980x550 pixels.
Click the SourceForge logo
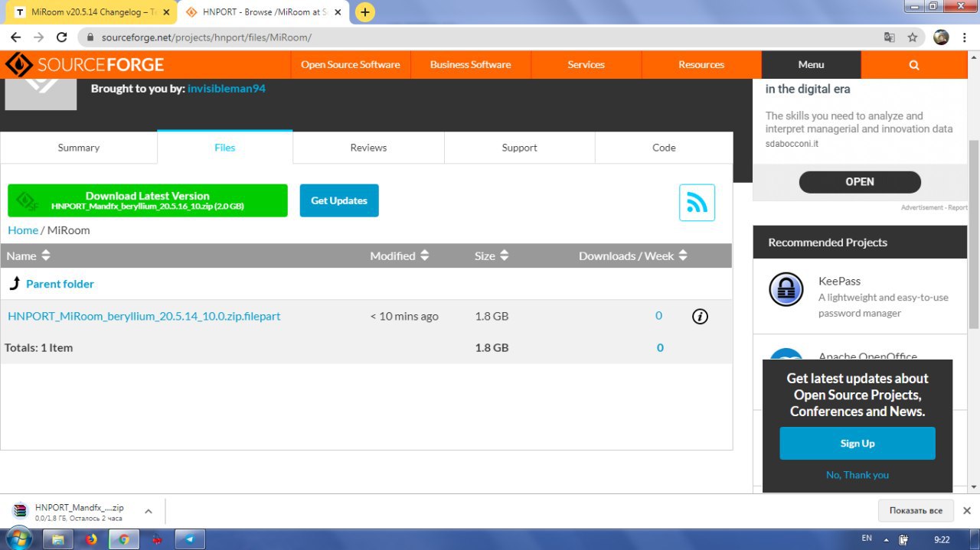(x=85, y=65)
